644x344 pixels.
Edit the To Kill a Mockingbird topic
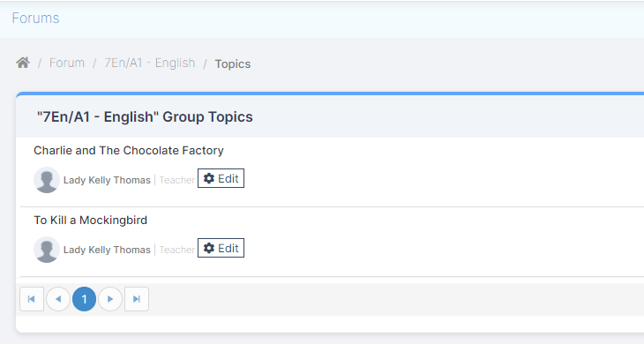[221, 248]
